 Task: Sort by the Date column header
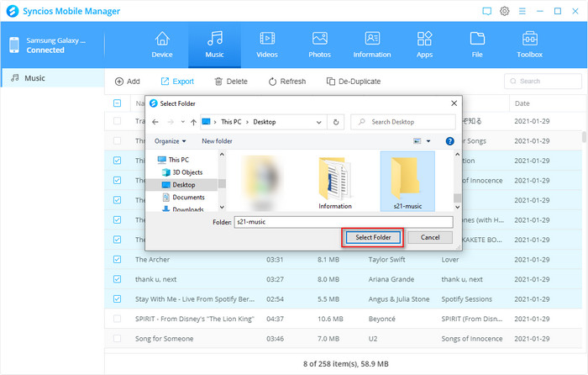click(522, 103)
